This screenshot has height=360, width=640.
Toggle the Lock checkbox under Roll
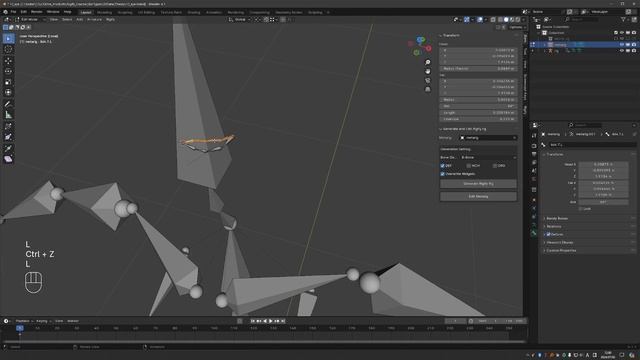point(581,209)
